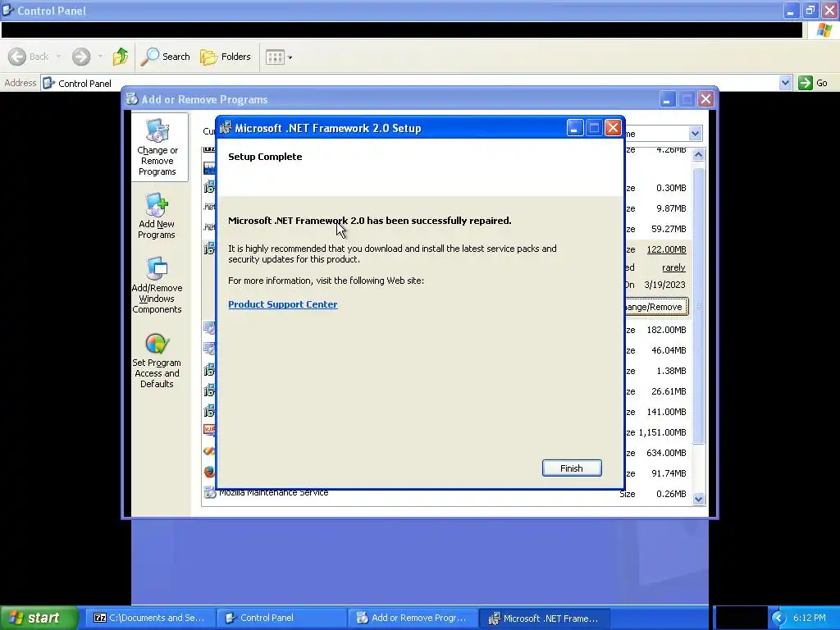Click the 91.74MB size value

pyautogui.click(x=669, y=473)
